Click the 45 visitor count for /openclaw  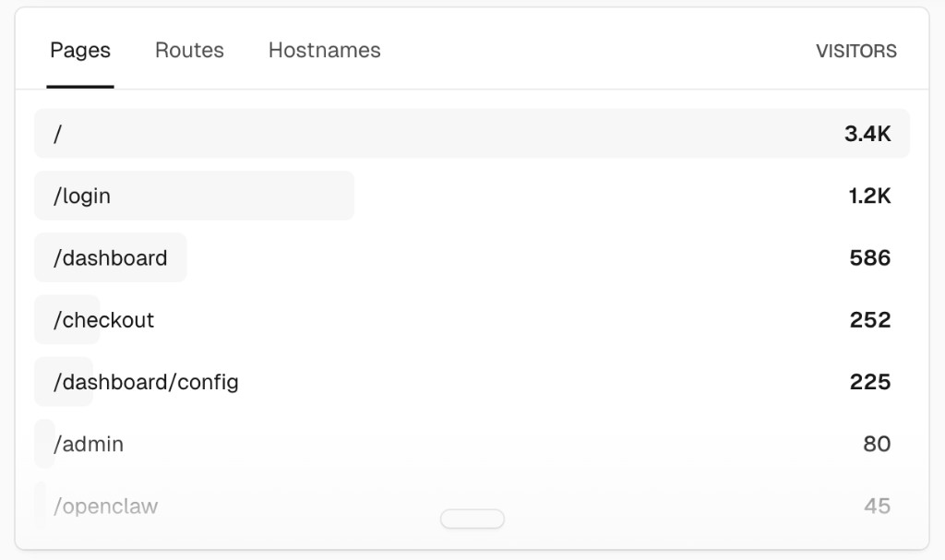pyautogui.click(x=875, y=506)
